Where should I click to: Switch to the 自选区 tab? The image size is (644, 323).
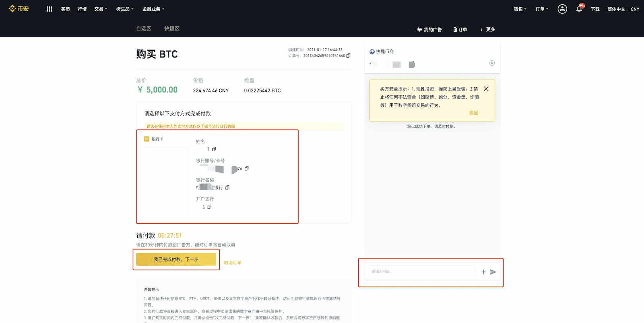point(144,29)
